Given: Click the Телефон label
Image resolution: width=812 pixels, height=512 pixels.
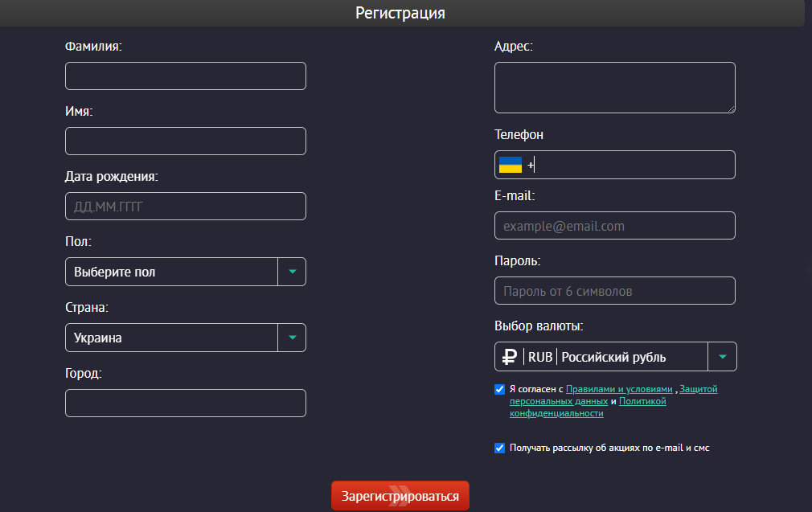Looking at the screenshot, I should [519, 134].
